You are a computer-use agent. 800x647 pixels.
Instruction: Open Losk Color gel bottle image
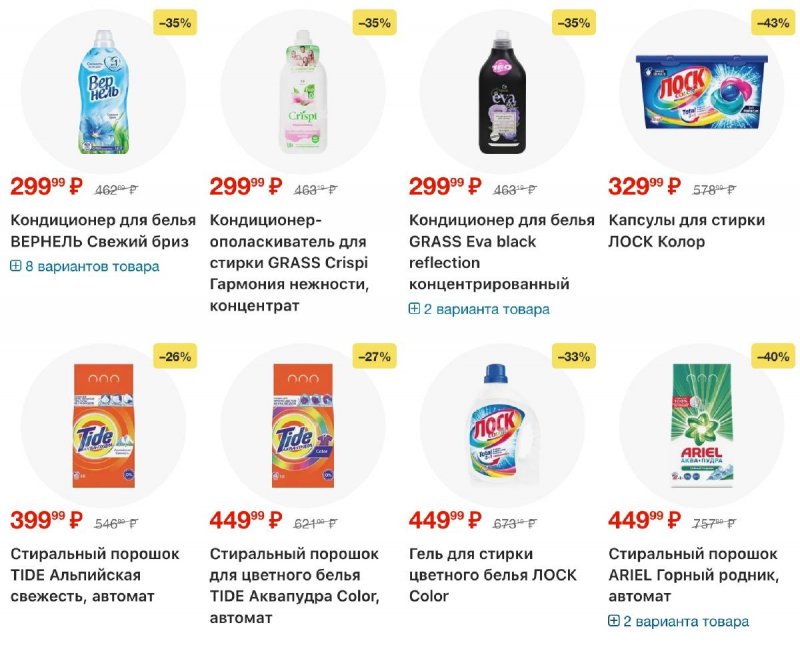(x=502, y=426)
